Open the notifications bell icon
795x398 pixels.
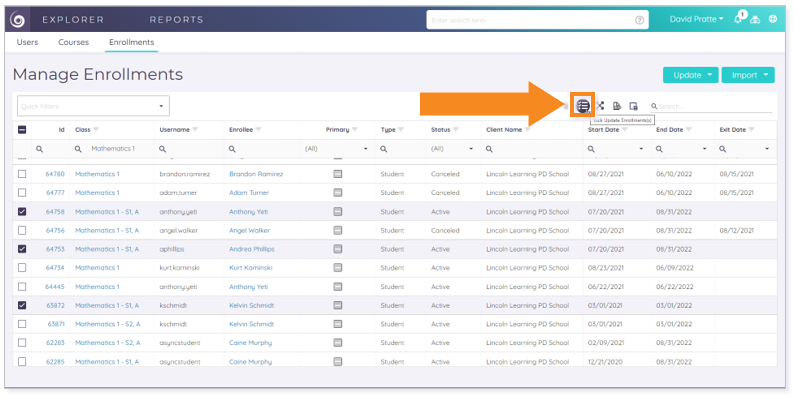[738, 19]
